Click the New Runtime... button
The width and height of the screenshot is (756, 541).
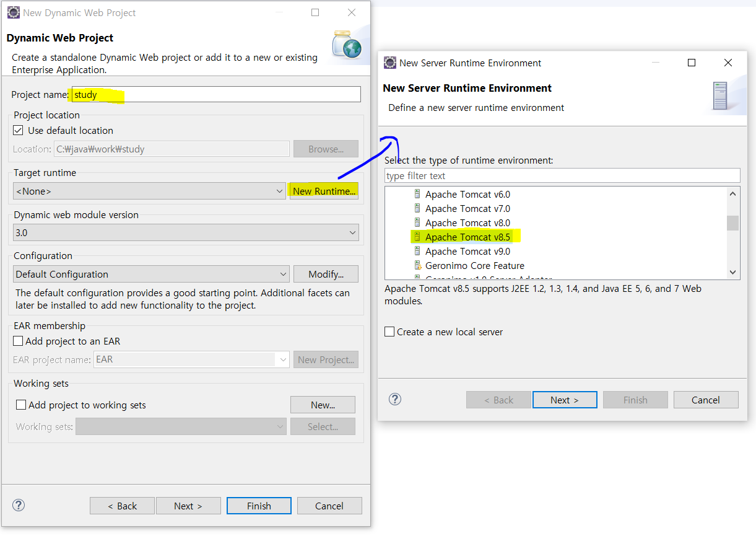(x=324, y=191)
